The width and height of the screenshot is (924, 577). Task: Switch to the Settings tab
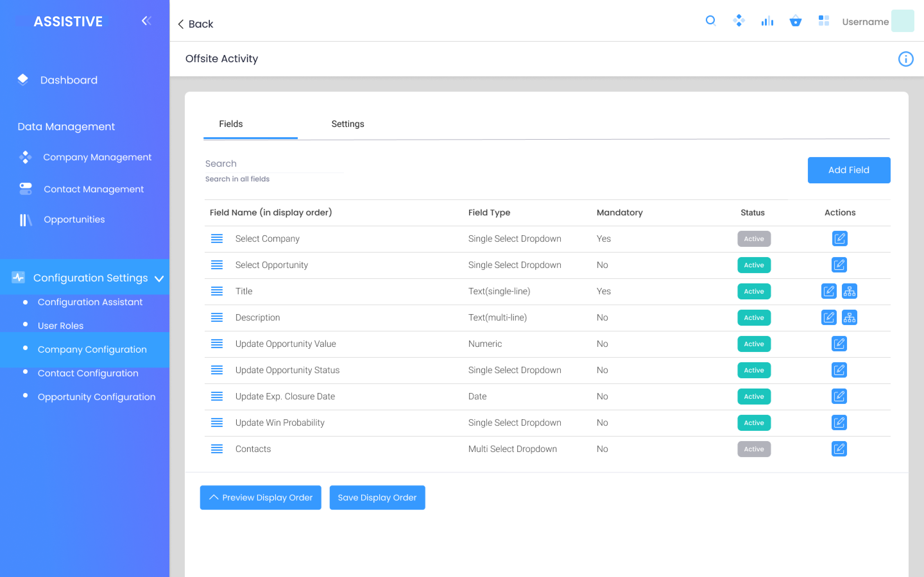(x=347, y=124)
